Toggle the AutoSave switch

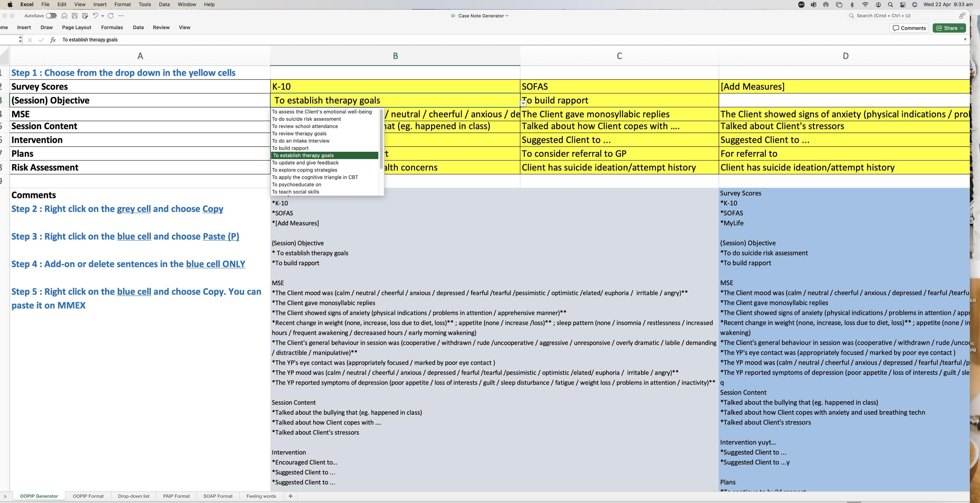pos(51,16)
